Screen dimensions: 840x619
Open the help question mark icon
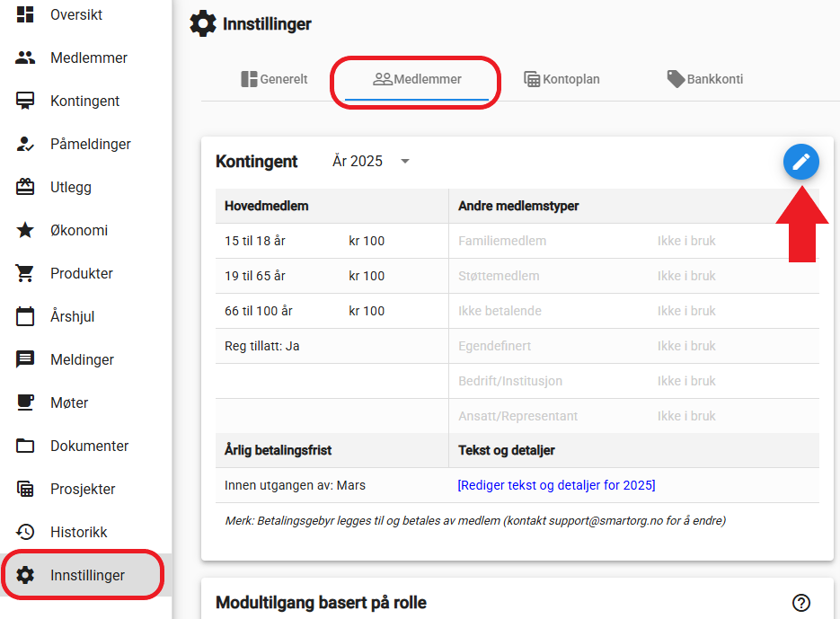pyautogui.click(x=800, y=603)
